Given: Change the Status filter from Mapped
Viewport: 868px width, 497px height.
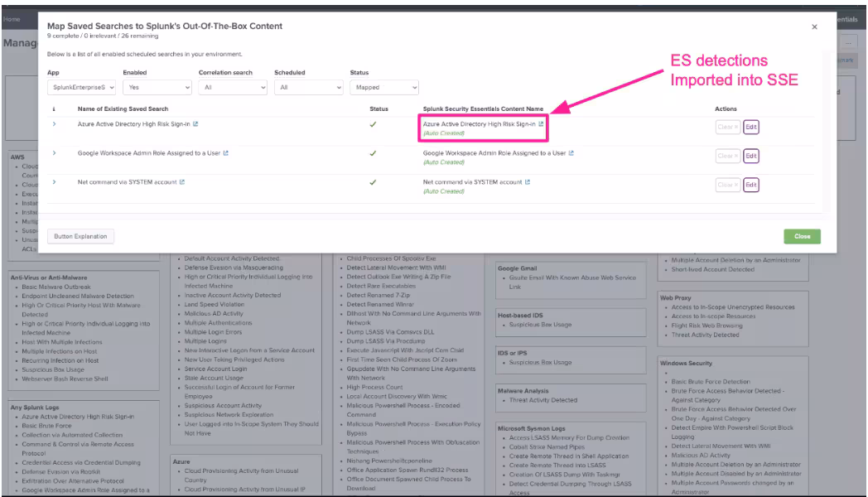Looking at the screenshot, I should [x=384, y=87].
